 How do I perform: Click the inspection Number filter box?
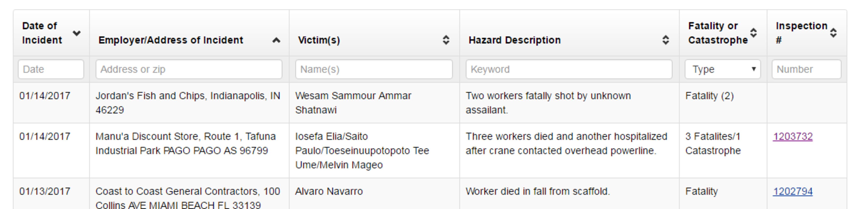point(806,69)
